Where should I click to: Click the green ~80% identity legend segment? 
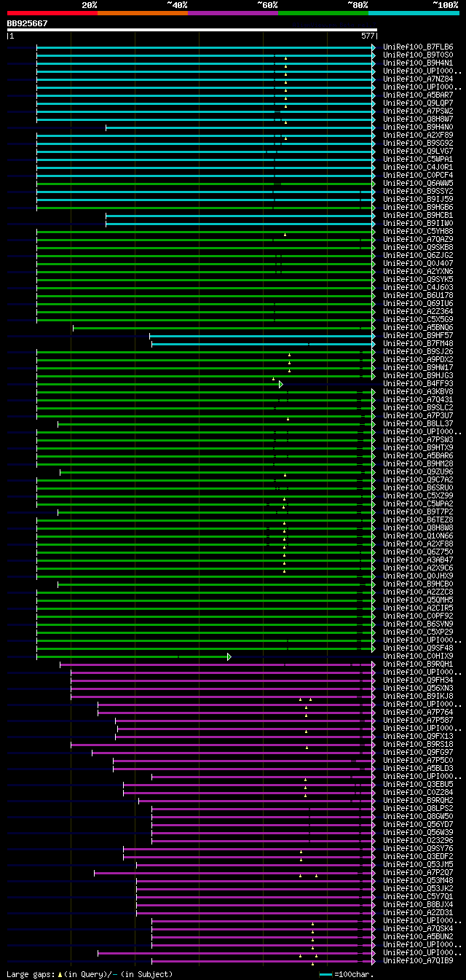[x=323, y=13]
